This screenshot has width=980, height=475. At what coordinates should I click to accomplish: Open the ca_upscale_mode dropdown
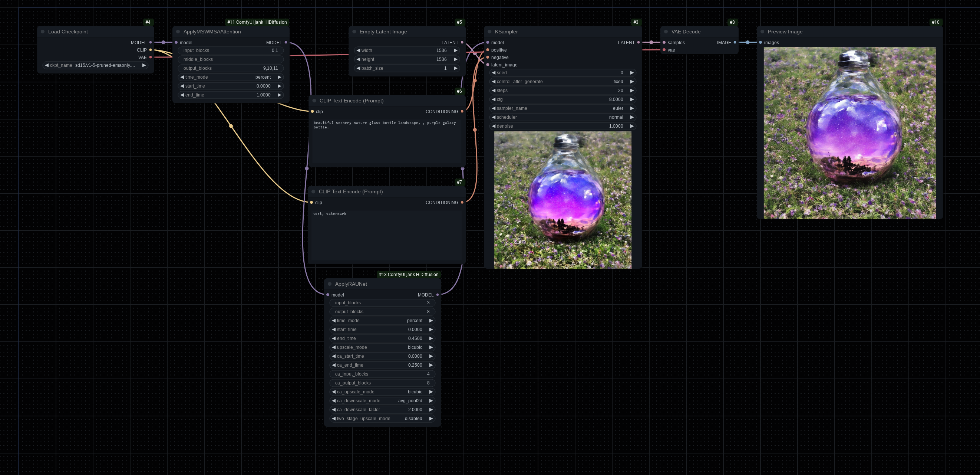tap(382, 392)
